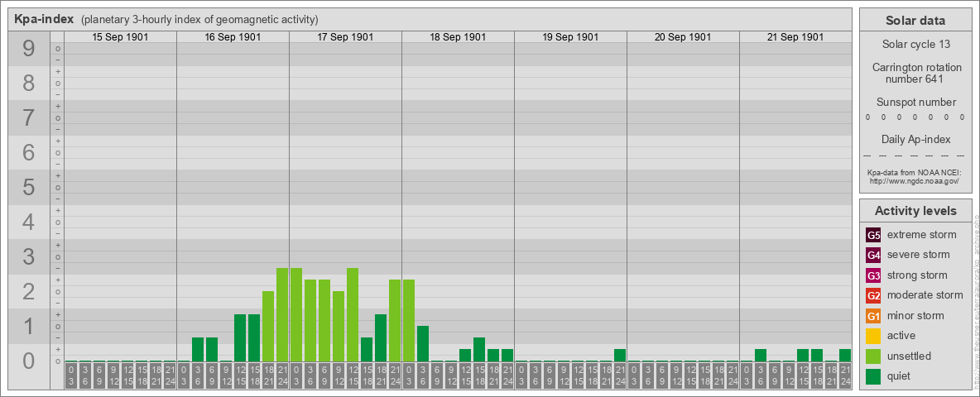Viewport: 980px width, 397px height.
Task: Click the 17 Sep 1901 date header
Action: click(x=345, y=37)
